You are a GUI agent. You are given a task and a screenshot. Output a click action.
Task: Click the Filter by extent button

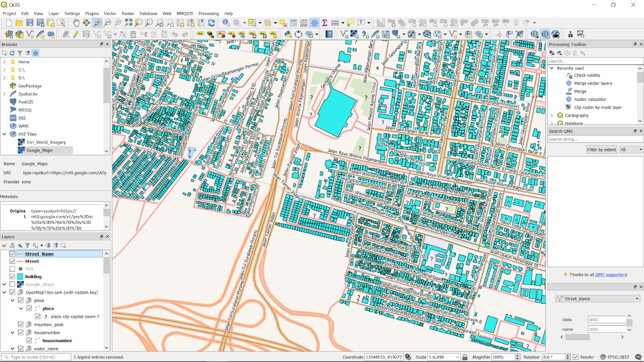pyautogui.click(x=601, y=149)
